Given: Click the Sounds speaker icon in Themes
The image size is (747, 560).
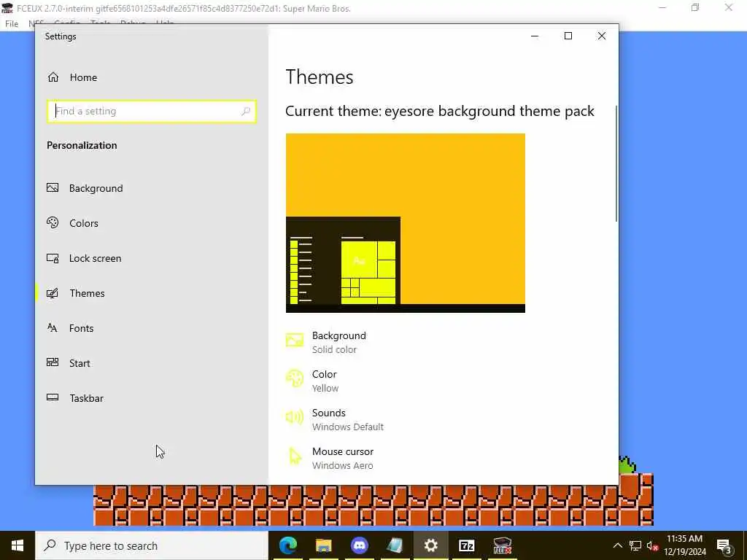Looking at the screenshot, I should pos(295,417).
